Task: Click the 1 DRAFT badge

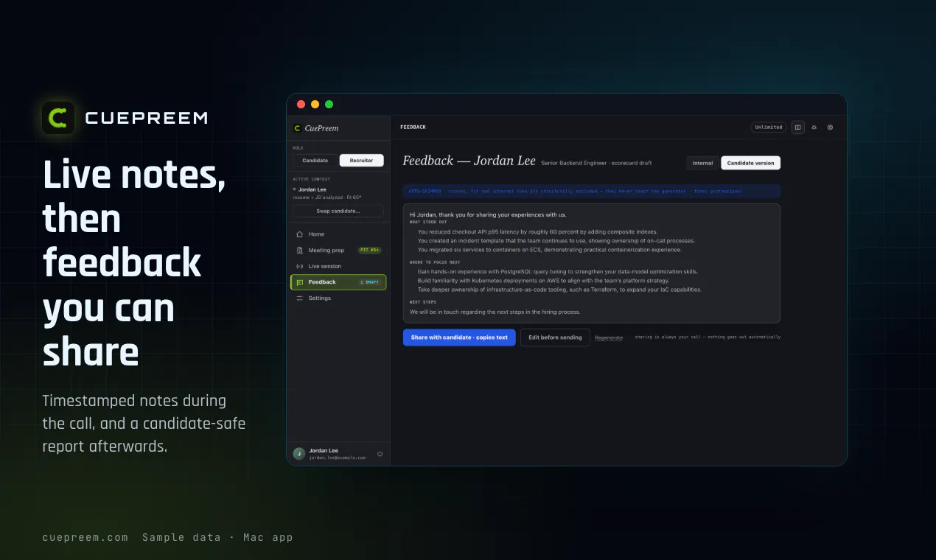Action: click(x=369, y=282)
